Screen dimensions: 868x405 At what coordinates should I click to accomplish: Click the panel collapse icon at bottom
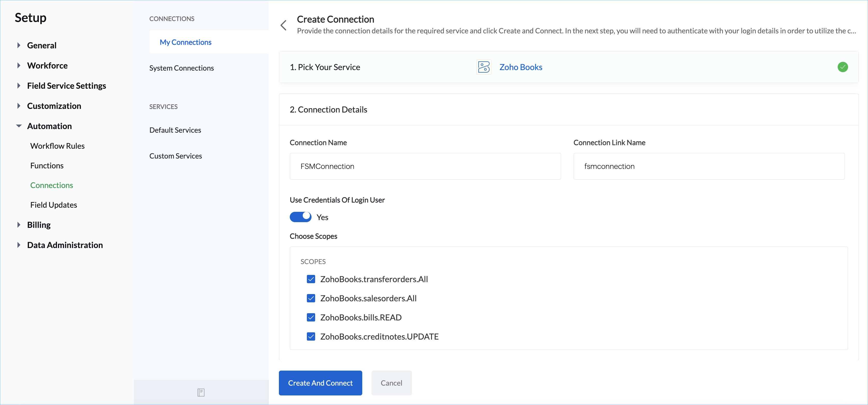click(201, 392)
